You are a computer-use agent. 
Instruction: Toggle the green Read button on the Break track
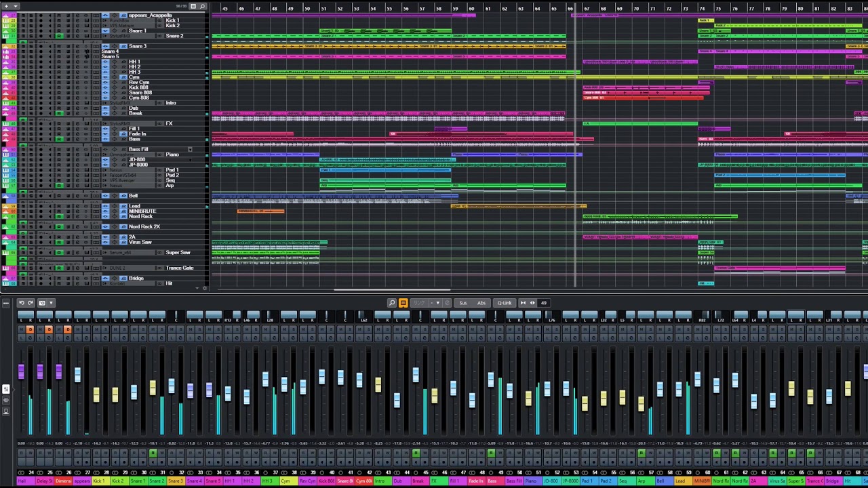coord(59,113)
